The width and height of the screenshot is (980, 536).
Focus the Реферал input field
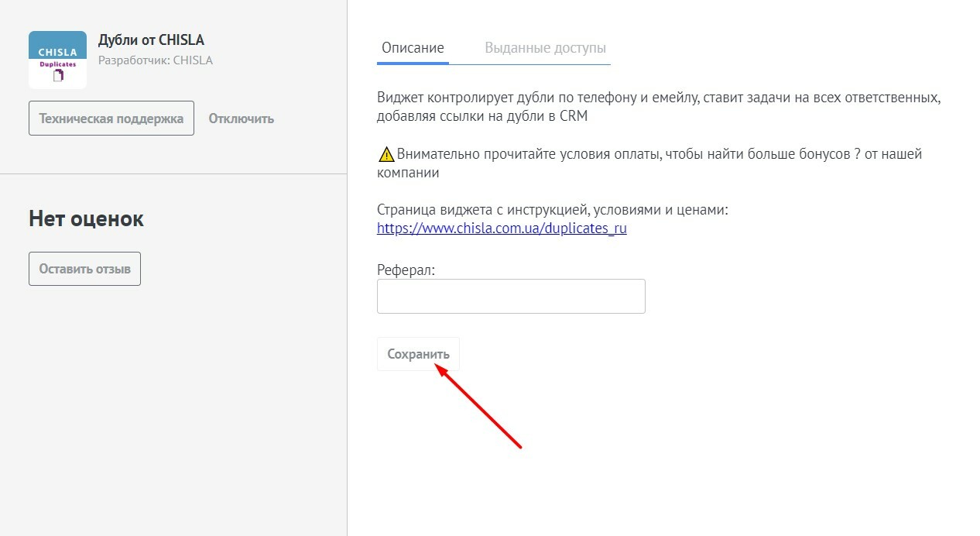pyautogui.click(x=511, y=296)
